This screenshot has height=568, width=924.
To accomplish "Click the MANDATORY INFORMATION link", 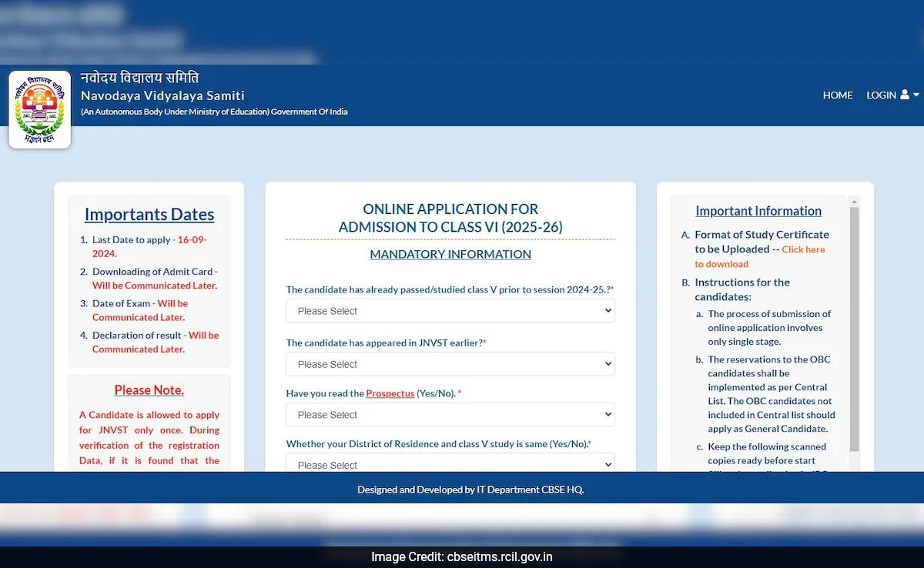I will click(450, 254).
